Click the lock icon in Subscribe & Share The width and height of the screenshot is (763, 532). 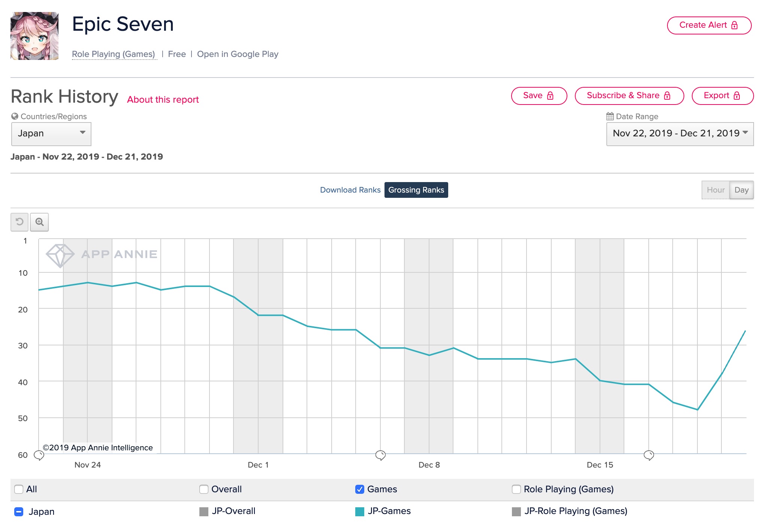(667, 96)
